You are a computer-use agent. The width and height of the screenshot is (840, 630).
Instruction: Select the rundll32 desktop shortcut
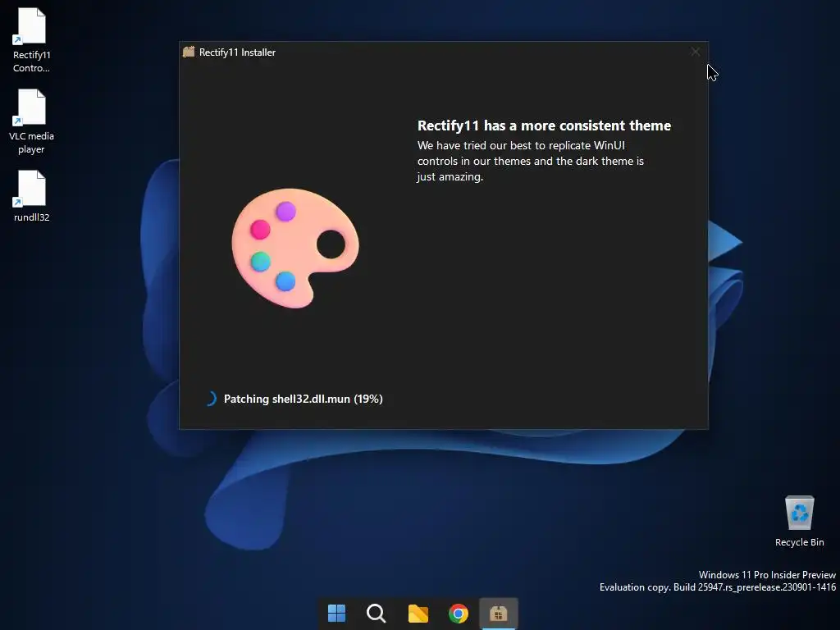[x=32, y=196]
